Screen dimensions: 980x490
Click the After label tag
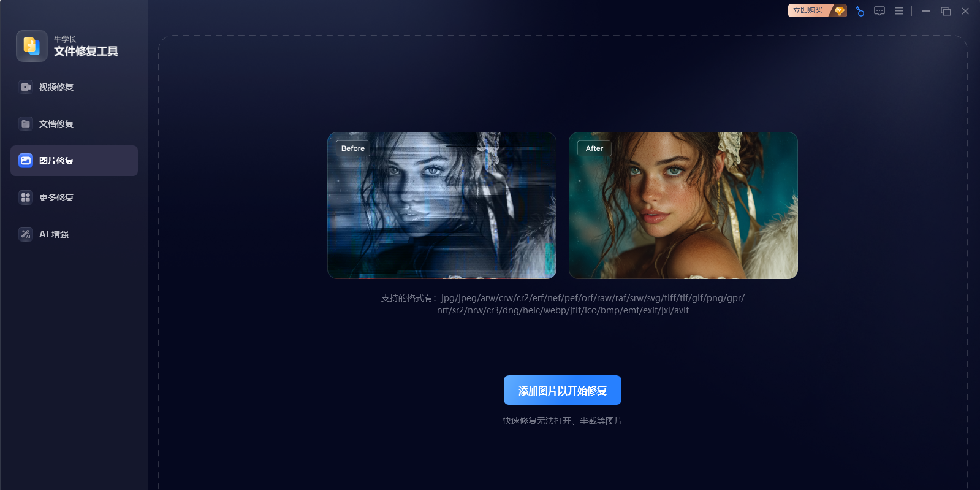click(594, 148)
